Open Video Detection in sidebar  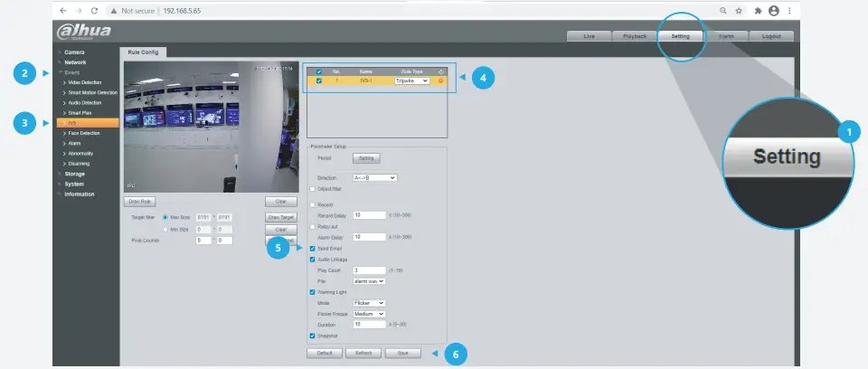(85, 82)
